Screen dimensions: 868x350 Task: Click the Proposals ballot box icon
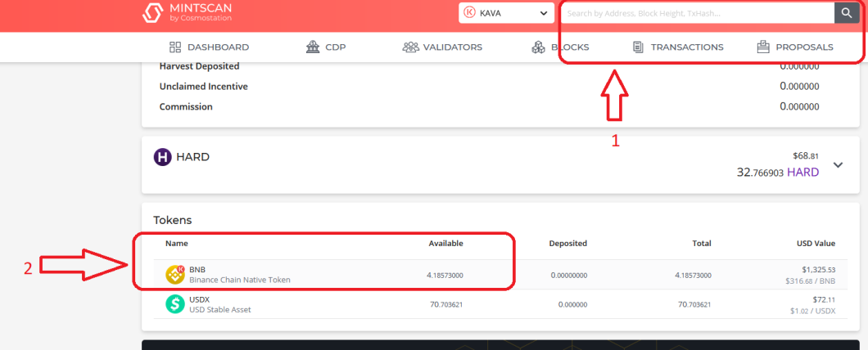(763, 47)
